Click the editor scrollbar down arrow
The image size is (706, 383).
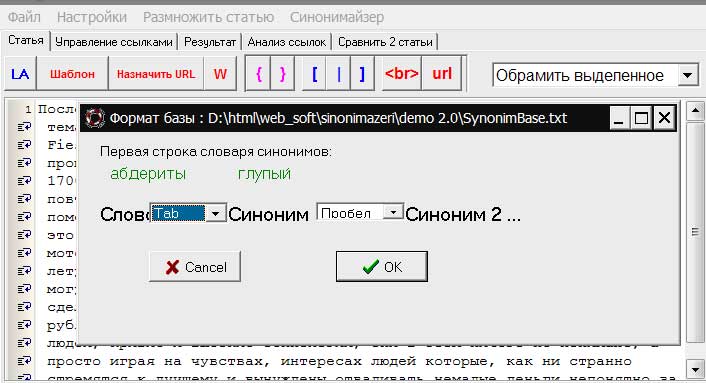pos(695,369)
